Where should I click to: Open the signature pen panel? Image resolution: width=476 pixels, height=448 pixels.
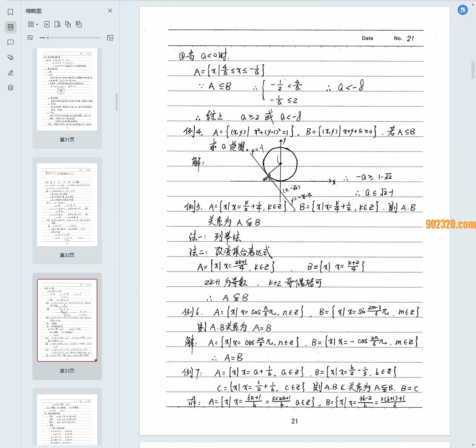point(11,73)
